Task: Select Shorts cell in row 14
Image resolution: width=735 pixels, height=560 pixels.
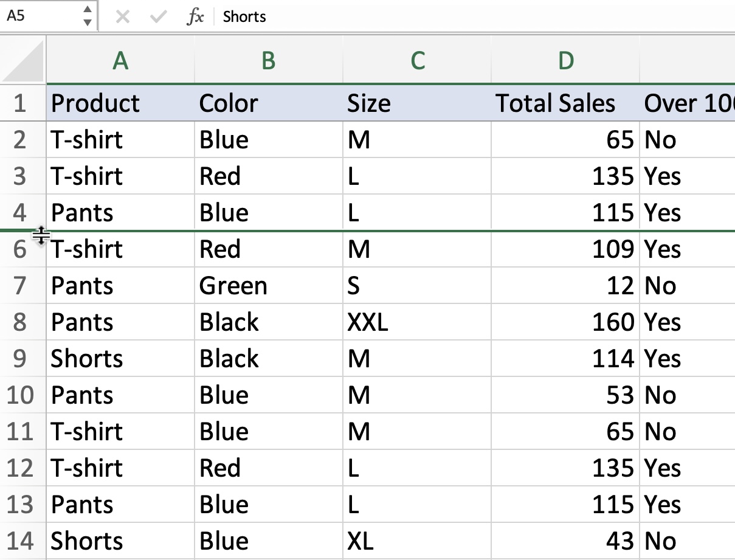Action: (120, 541)
